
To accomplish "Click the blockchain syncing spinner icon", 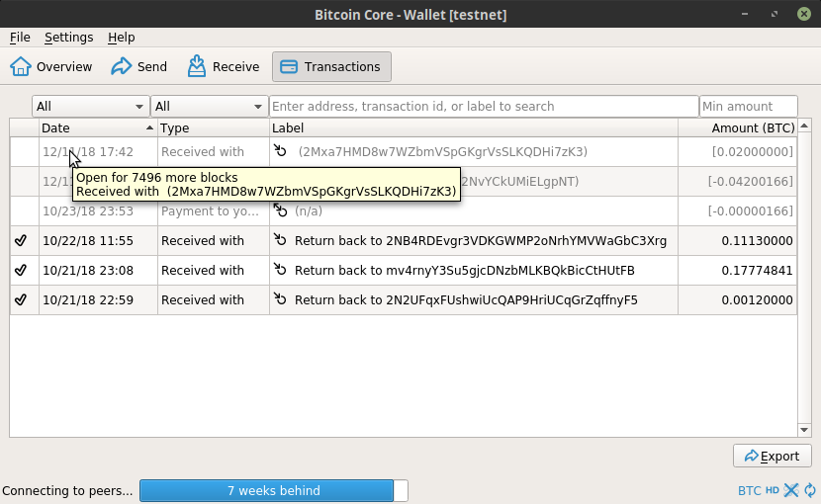I will [810, 490].
